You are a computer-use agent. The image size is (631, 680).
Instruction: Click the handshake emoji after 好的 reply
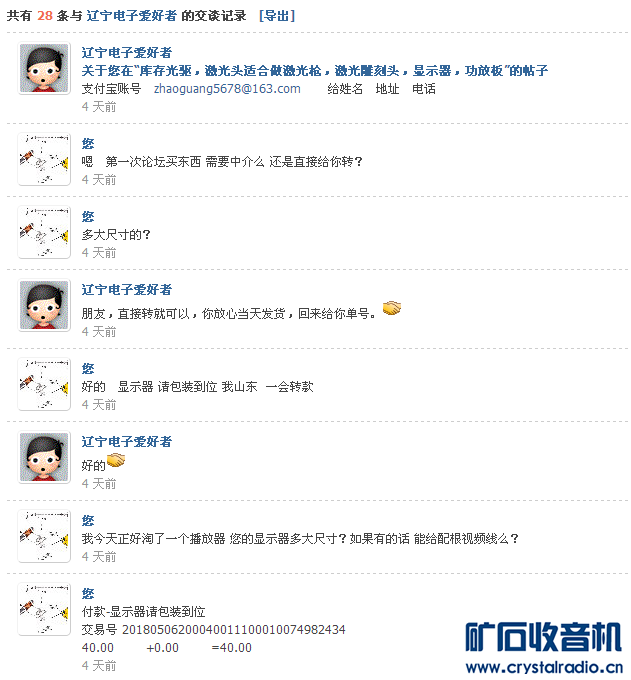point(116,460)
